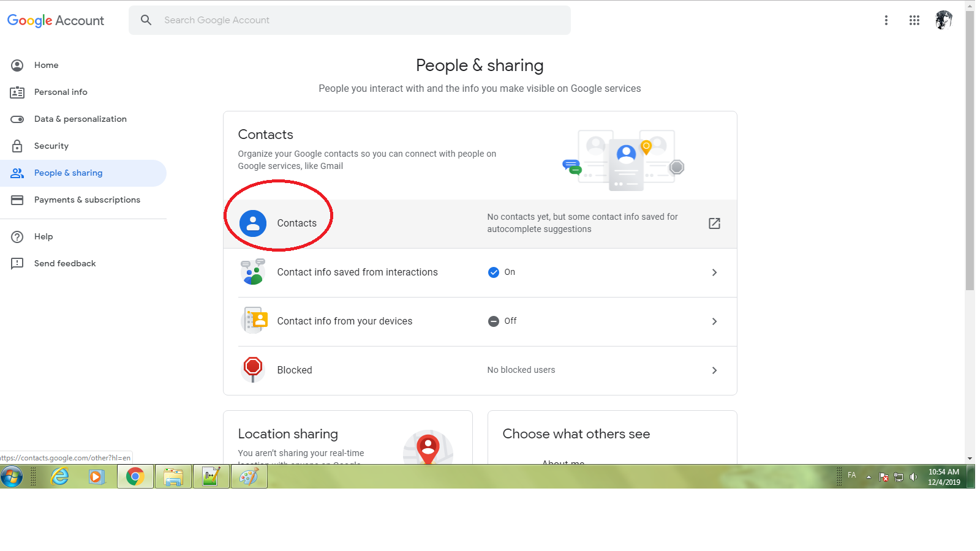Launch Internet Explorer from taskbar
This screenshot has width=980, height=551.
click(x=59, y=476)
